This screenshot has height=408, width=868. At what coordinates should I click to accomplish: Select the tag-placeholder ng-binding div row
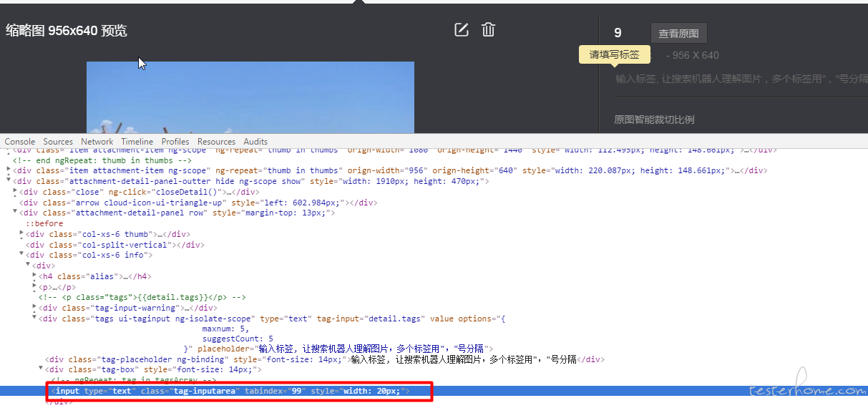point(324,359)
